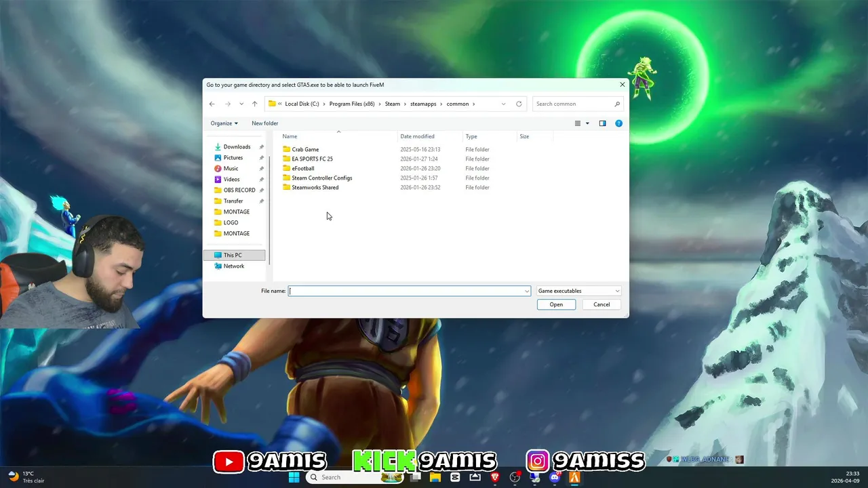This screenshot has width=868, height=488.
Task: Select the Crab Game folder
Action: [x=305, y=149]
